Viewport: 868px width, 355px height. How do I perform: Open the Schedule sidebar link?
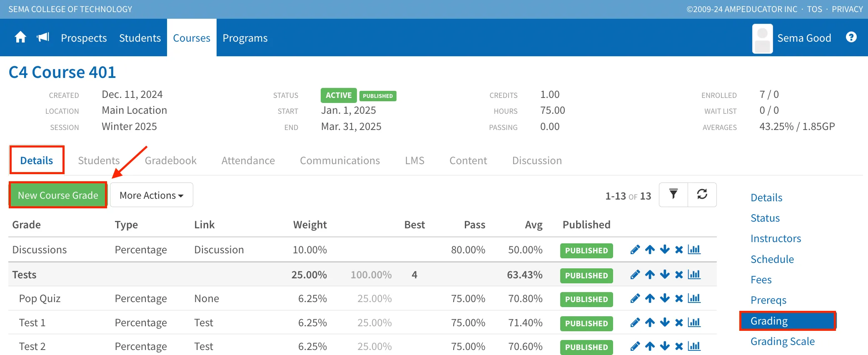click(772, 259)
